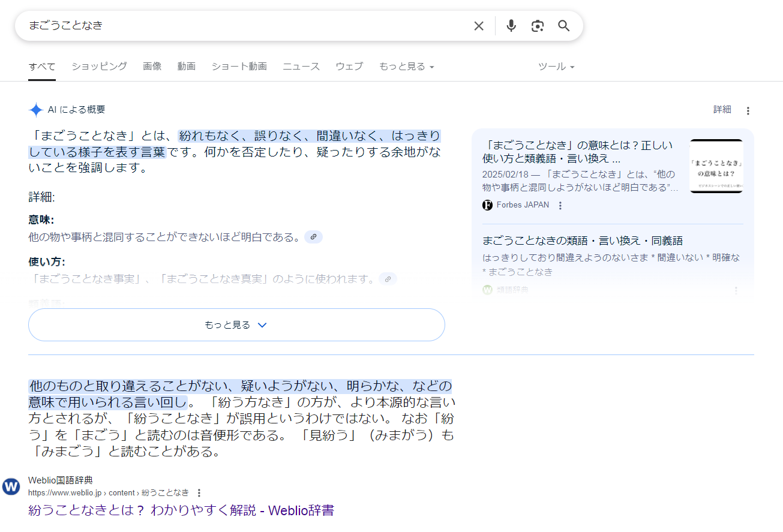Click the 使い方: label
Image resolution: width=783 pixels, height=532 pixels.
(47, 262)
